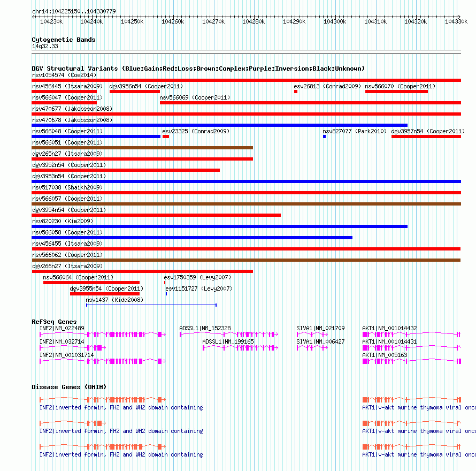Click dgv3952n54 (Cooper2011) variant label
Viewport: 476px width, 471px height.
69,165
